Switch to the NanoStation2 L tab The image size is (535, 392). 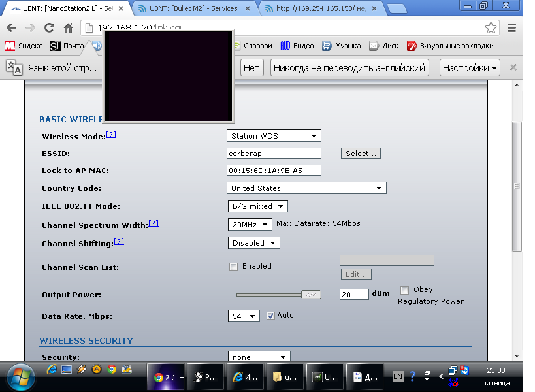click(65, 8)
